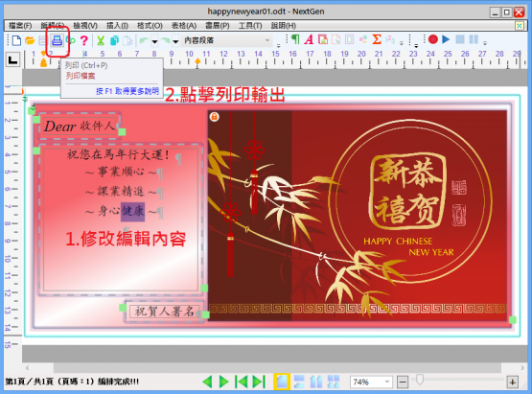Click the zoom out minus button
The width and height of the screenshot is (532, 394).
pyautogui.click(x=403, y=382)
